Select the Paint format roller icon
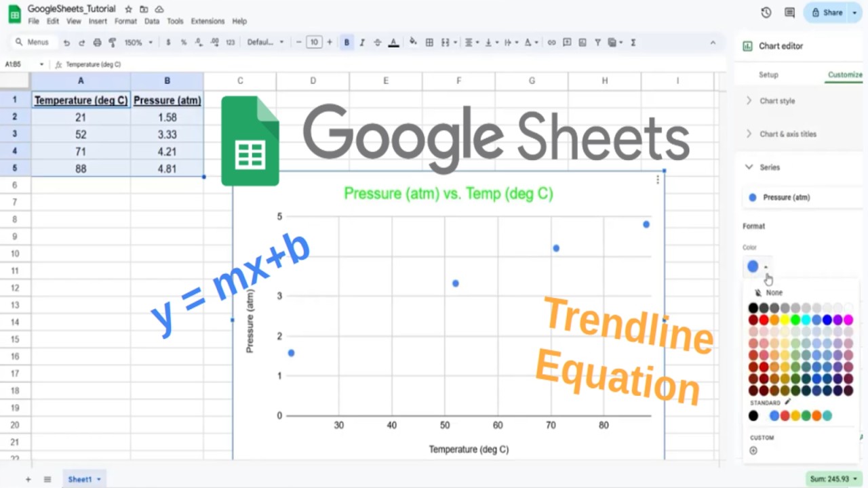 113,42
